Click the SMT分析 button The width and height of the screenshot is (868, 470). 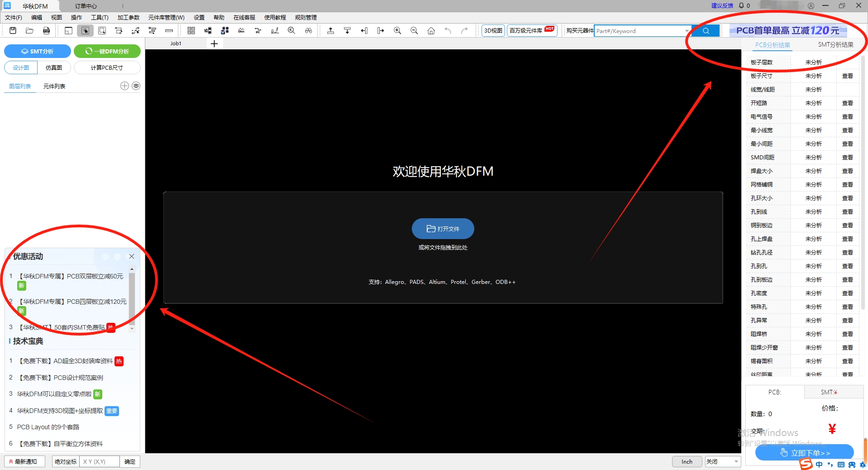coord(38,51)
